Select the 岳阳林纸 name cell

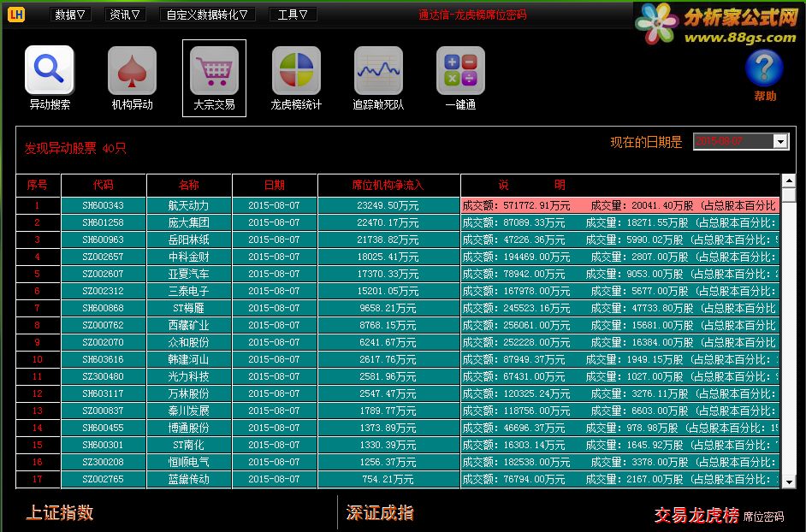coord(188,239)
